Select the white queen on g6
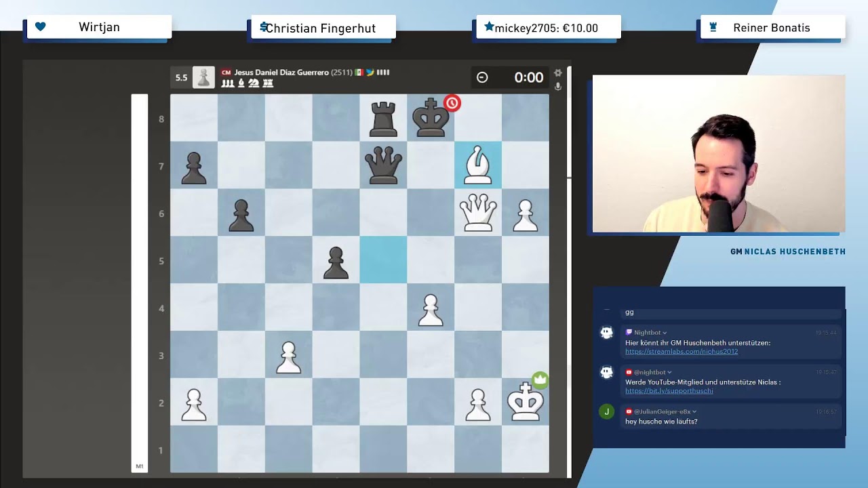 477,213
